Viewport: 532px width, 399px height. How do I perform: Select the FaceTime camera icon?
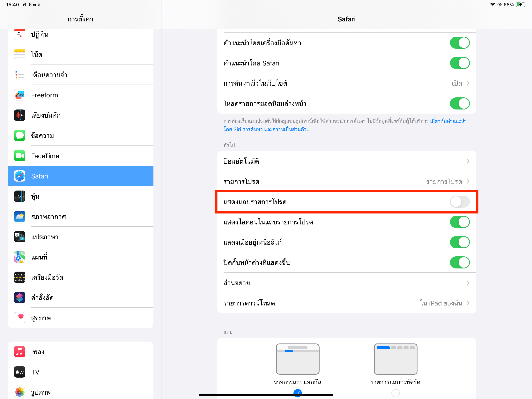19,156
